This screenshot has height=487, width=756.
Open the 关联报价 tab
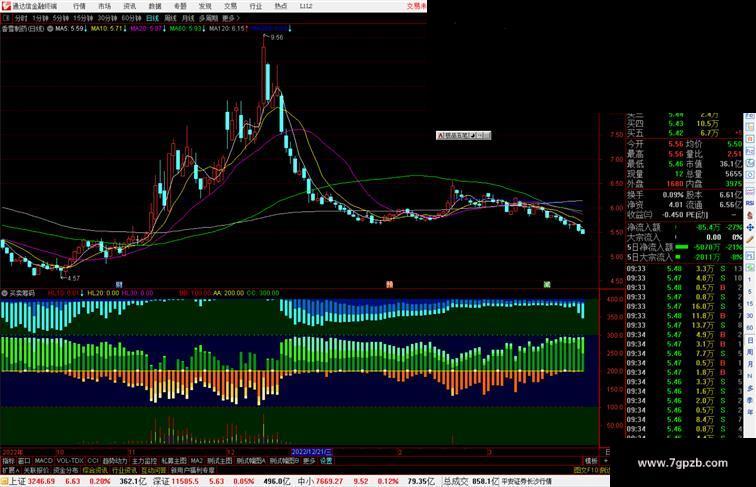point(36,470)
